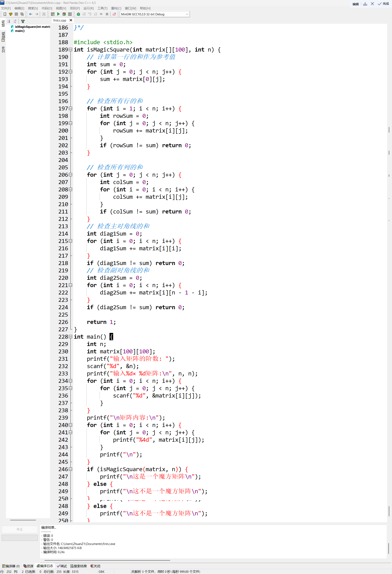This screenshot has height=574, width=392.
Task: Reformat the code using the toolbar icon
Action: 44,14
